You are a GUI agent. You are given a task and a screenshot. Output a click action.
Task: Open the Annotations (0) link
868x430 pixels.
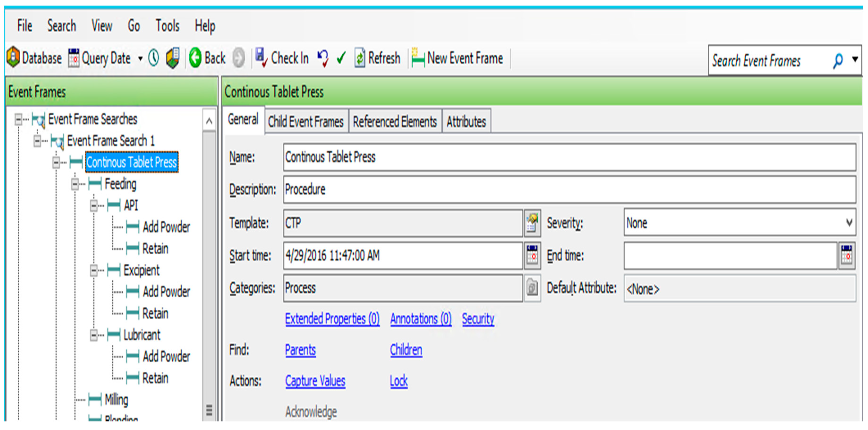pyautogui.click(x=421, y=319)
